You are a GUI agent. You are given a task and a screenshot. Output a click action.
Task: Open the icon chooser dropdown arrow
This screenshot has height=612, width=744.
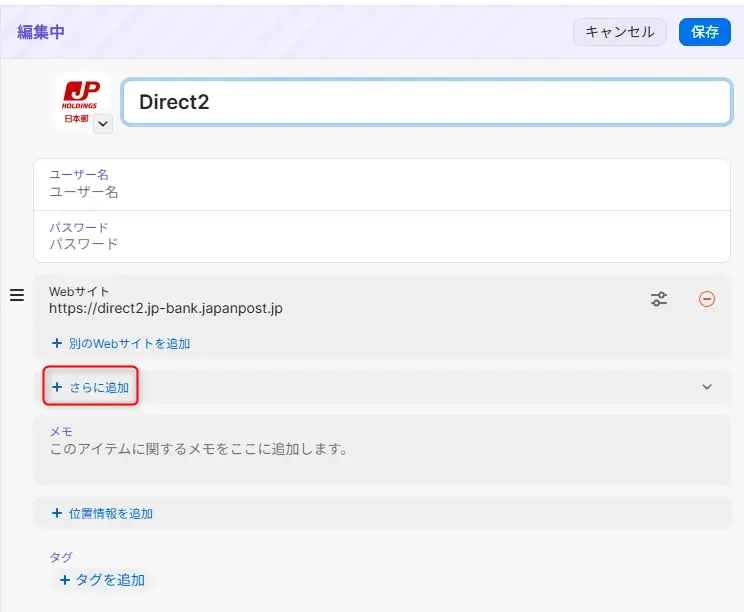(x=103, y=124)
